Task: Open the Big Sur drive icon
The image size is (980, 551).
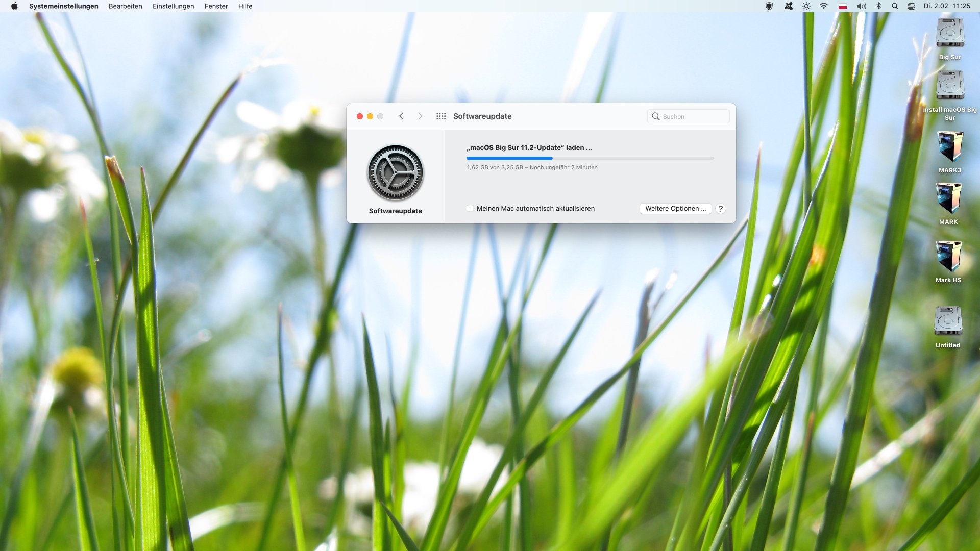Action: pos(949,33)
